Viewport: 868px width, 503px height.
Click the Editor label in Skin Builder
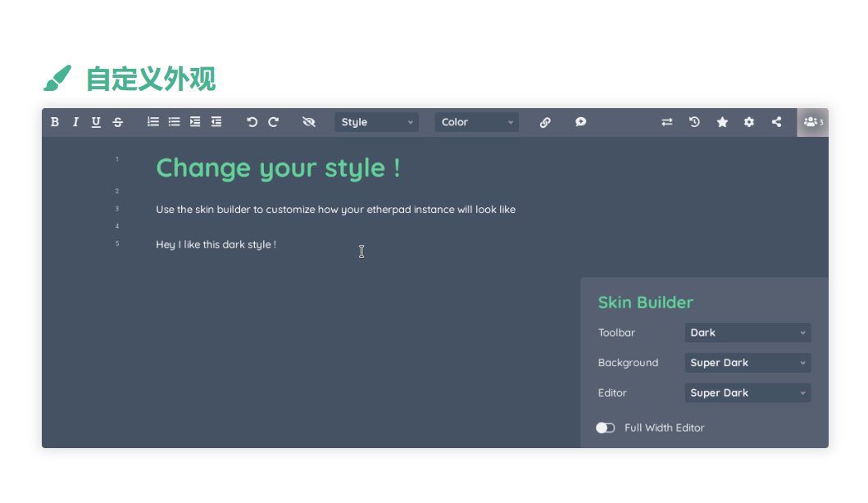tap(612, 393)
